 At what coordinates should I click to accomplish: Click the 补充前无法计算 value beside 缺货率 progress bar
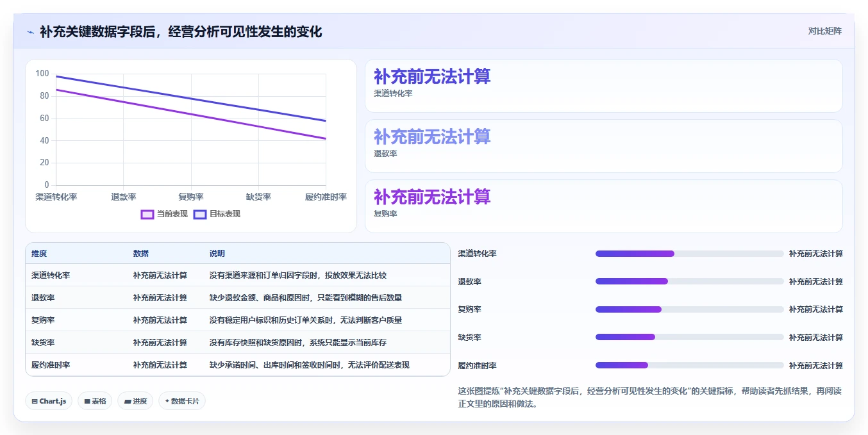tap(815, 338)
